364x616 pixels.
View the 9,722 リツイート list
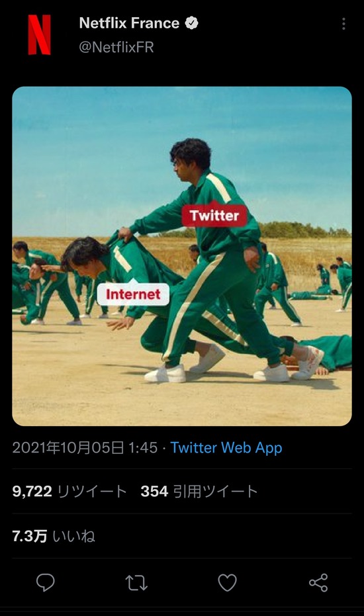pos(69,492)
